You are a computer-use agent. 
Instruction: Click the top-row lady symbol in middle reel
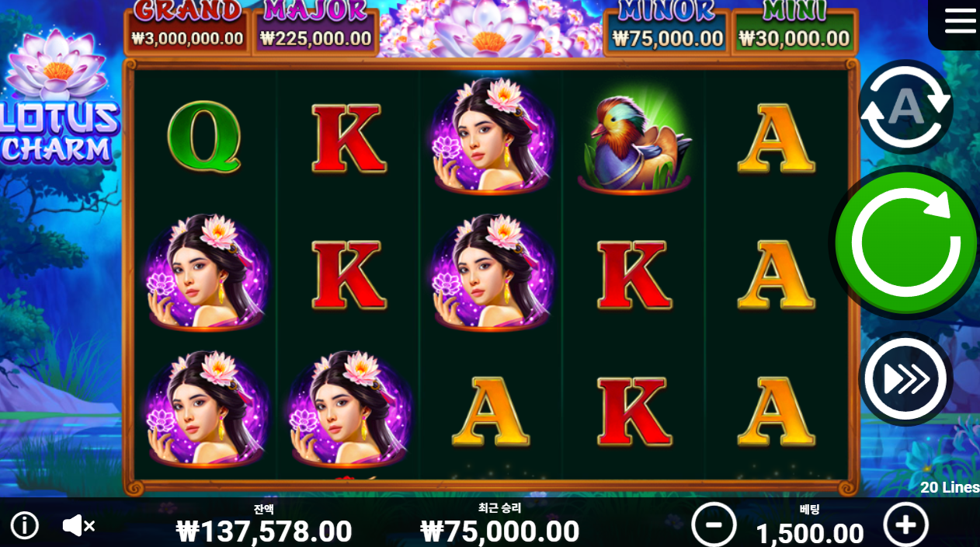point(492,138)
